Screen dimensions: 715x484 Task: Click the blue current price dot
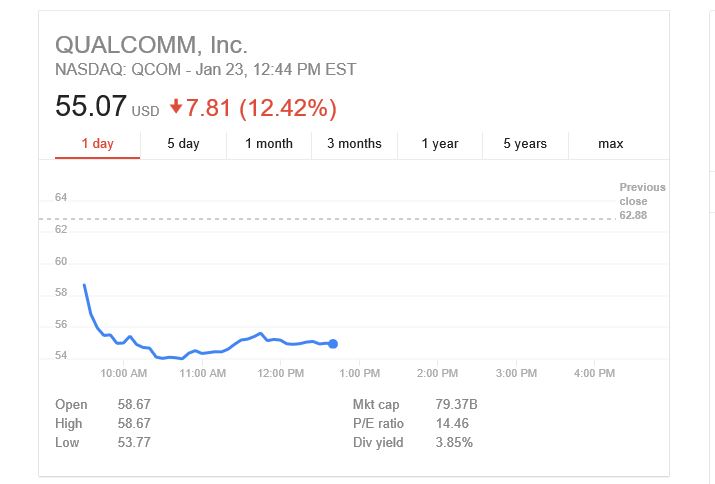[x=333, y=344]
